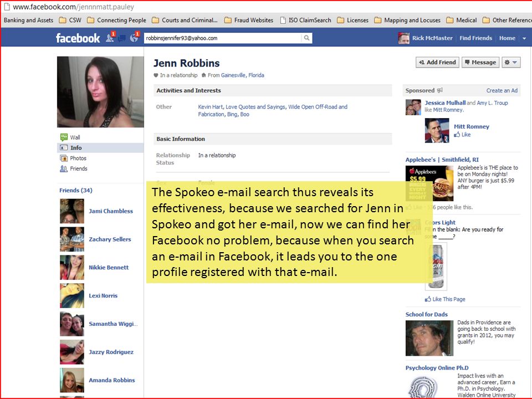Open Amanda Robbins profile

[x=112, y=380]
